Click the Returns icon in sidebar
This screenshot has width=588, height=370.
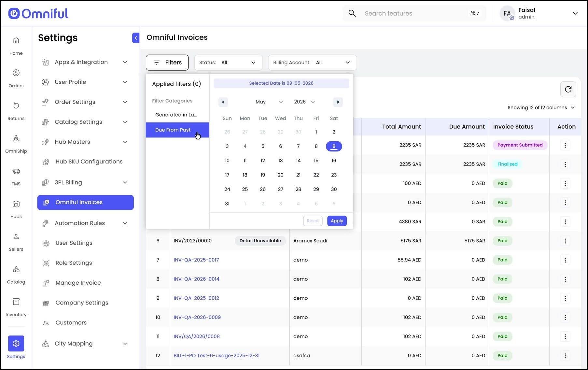(16, 106)
